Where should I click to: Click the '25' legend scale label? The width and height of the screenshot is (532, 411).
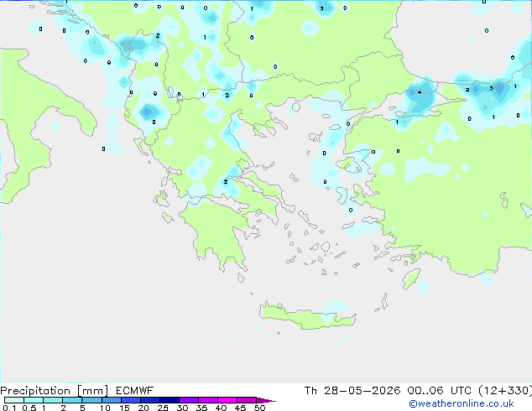[x=163, y=408]
